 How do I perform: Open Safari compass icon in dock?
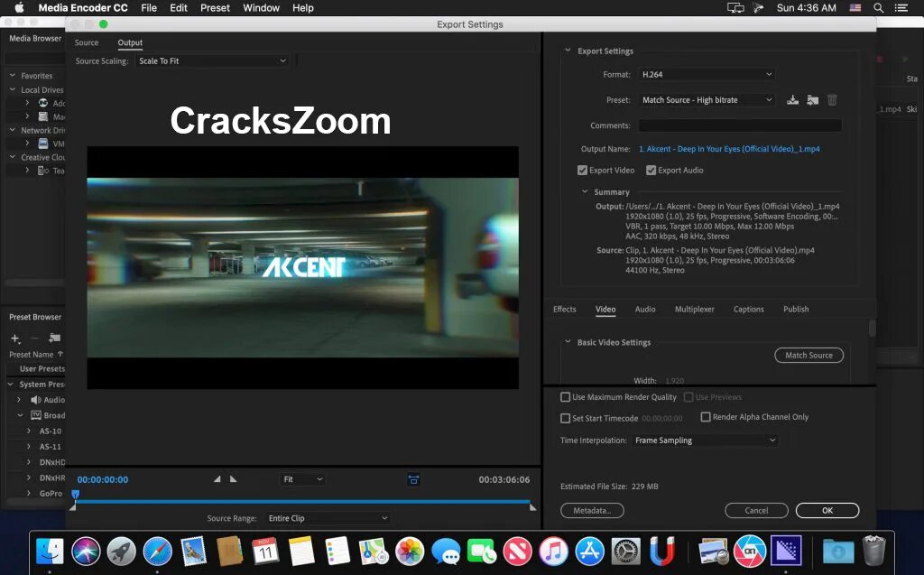click(x=157, y=552)
